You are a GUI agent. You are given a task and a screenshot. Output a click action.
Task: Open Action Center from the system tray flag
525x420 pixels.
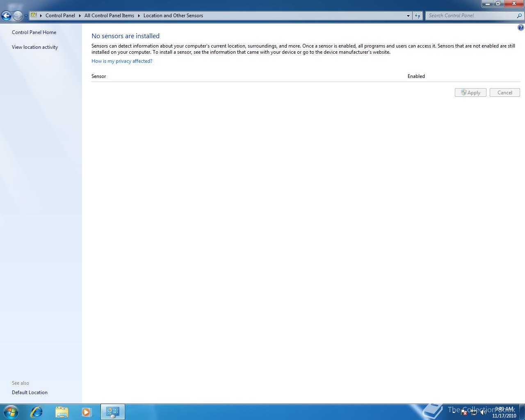[464, 412]
